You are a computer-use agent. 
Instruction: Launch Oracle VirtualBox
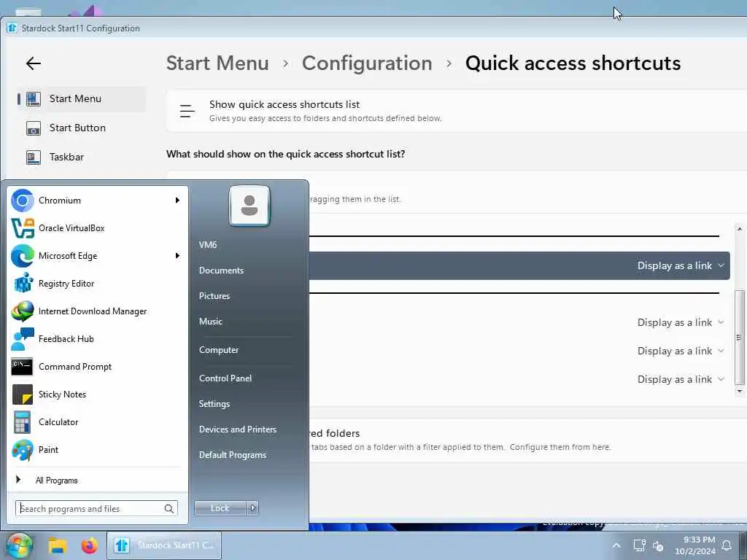[x=96, y=228]
